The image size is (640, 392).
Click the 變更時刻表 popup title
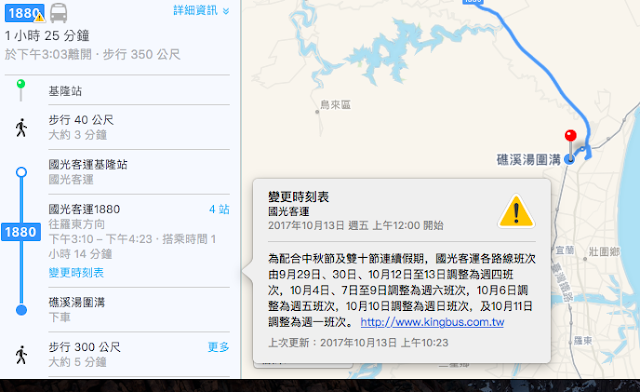[x=298, y=197]
